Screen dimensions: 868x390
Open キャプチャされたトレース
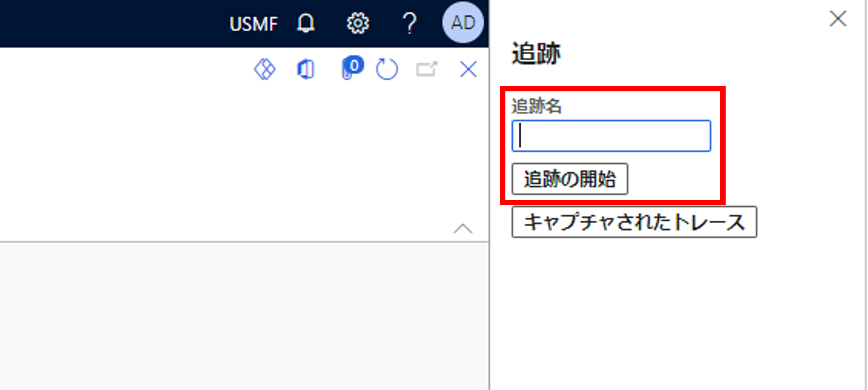coord(634,222)
